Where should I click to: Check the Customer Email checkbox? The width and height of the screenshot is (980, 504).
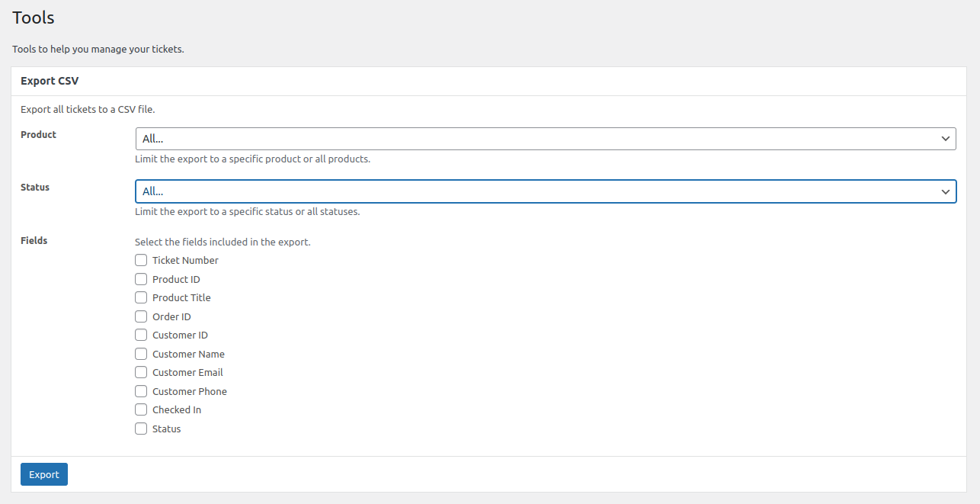coord(141,372)
